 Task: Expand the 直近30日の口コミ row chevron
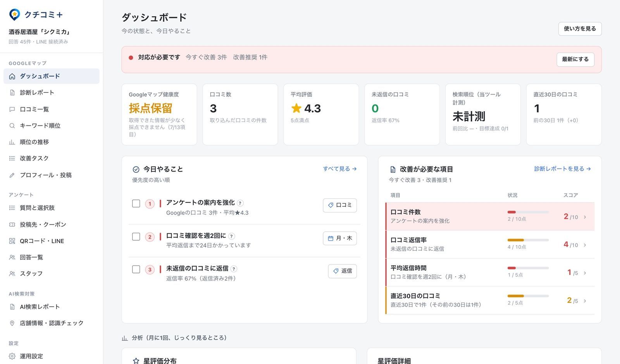coord(585,300)
